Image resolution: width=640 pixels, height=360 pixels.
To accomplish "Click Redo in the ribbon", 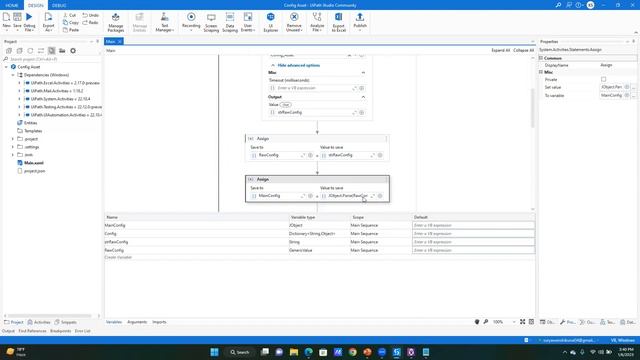I will coord(91,22).
